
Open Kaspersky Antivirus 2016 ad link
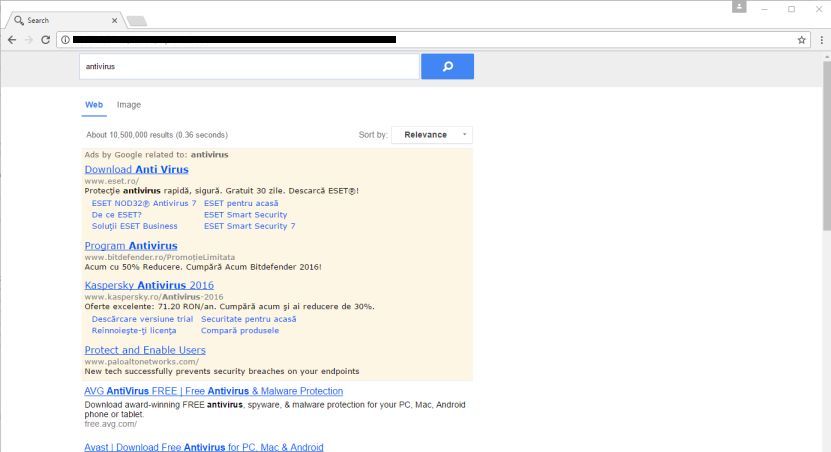tap(149, 285)
